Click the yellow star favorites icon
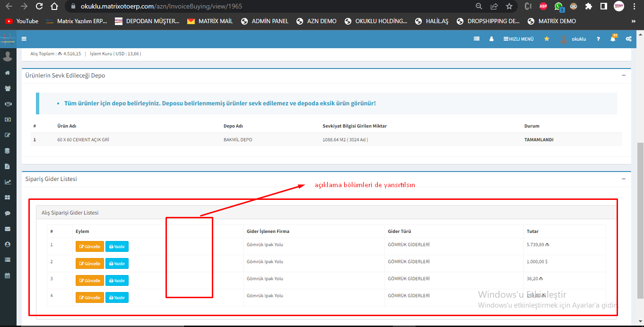This screenshot has width=644, height=327. click(x=547, y=39)
